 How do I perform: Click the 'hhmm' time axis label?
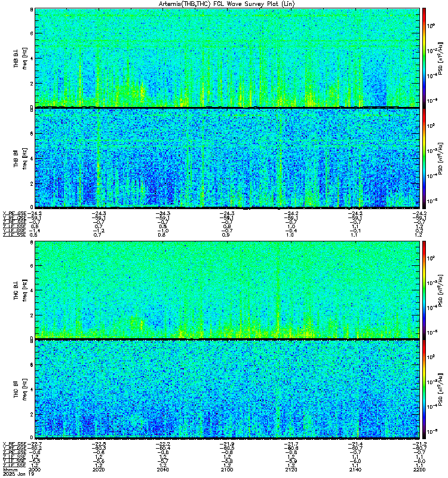tap(10, 470)
